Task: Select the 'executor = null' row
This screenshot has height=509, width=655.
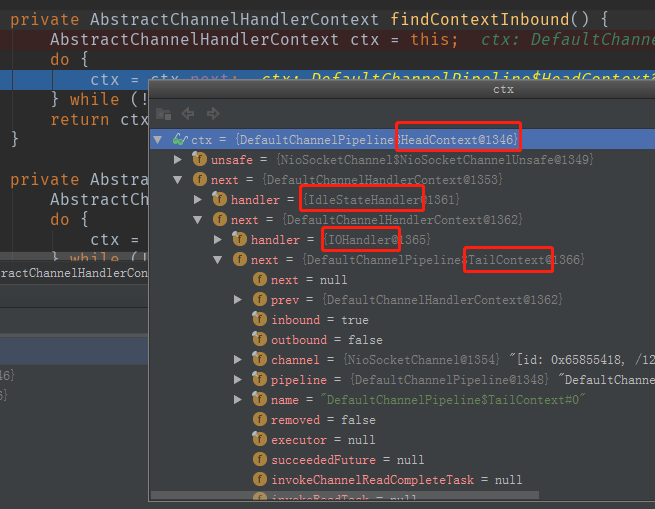Action: tap(402, 440)
